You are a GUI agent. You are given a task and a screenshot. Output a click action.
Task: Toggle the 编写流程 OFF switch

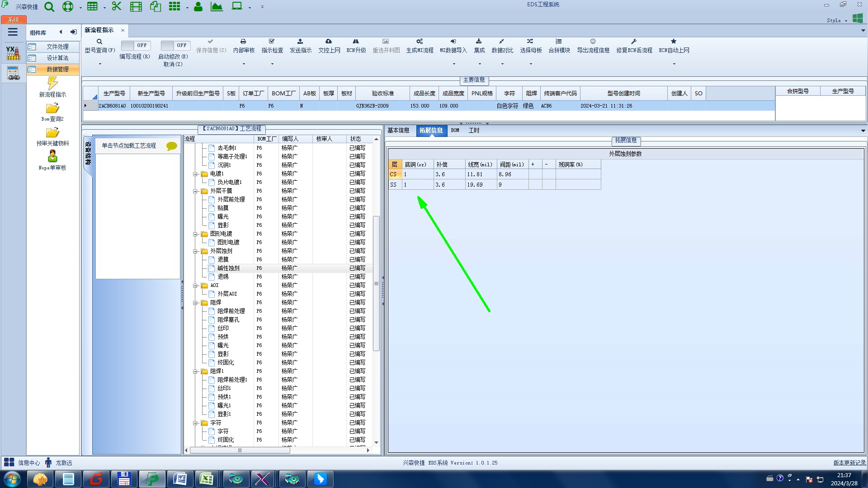pos(135,45)
